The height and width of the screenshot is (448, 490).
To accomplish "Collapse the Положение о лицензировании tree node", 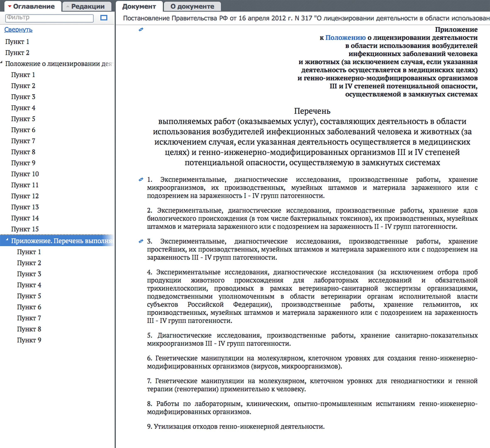I will [x=1, y=63].
